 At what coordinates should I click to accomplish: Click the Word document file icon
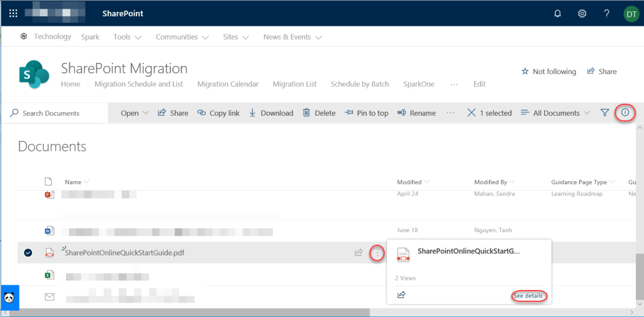point(49,231)
